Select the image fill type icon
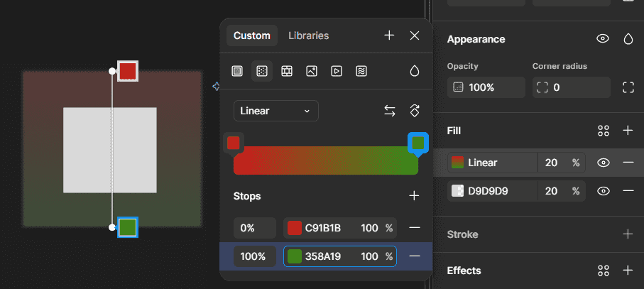This screenshot has height=289, width=644. (312, 71)
